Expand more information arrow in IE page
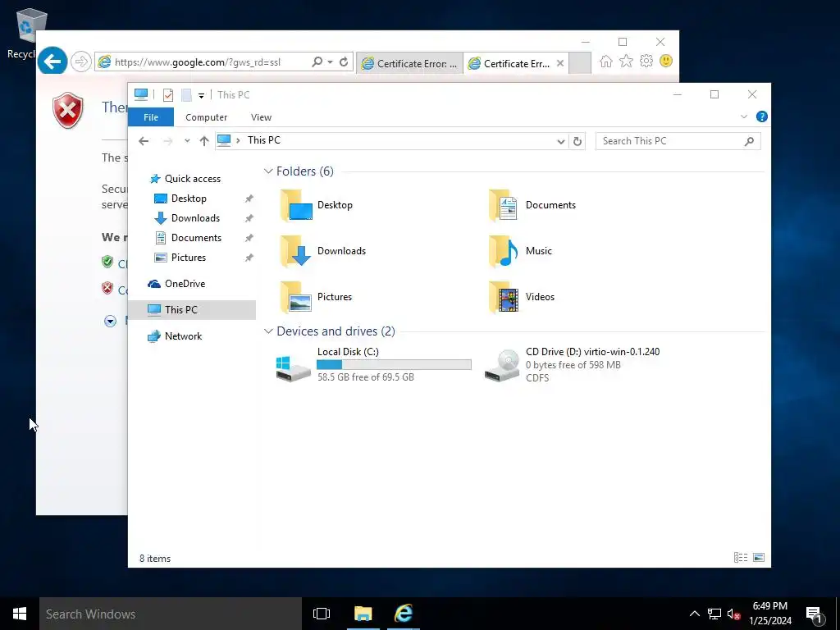 point(111,321)
